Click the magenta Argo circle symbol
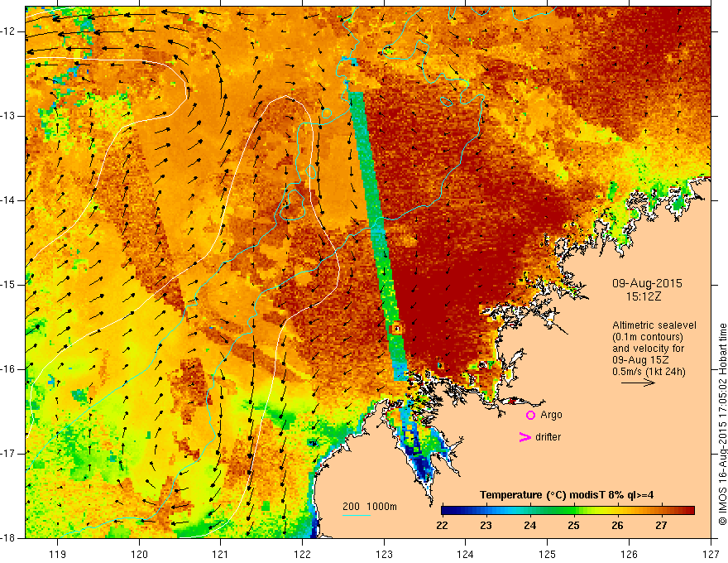 (x=530, y=416)
